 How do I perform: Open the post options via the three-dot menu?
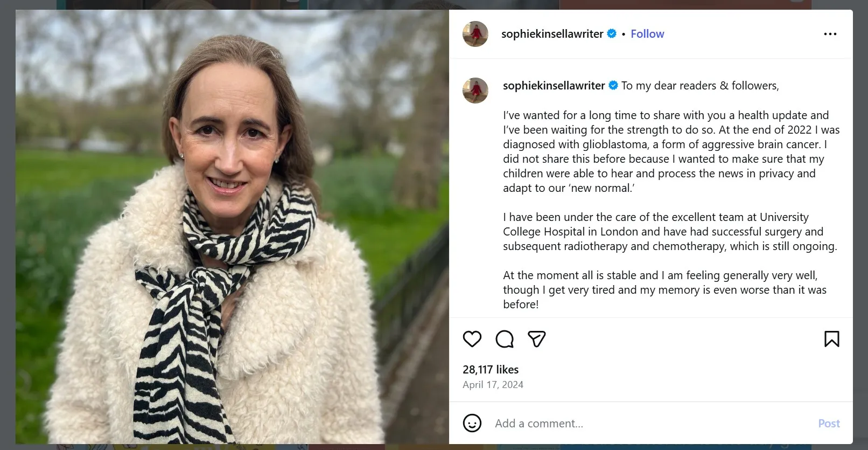point(830,33)
